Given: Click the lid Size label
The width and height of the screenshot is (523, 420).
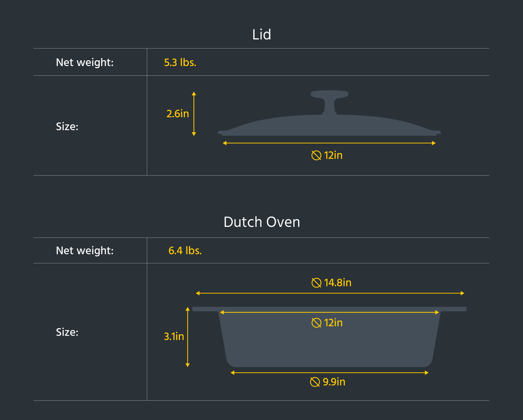Looking at the screenshot, I should click(67, 127).
